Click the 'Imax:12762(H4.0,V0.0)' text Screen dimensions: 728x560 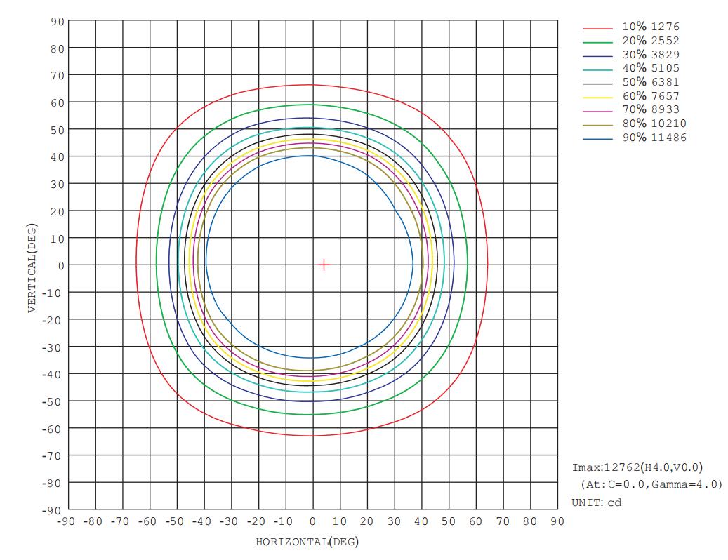[637, 467]
